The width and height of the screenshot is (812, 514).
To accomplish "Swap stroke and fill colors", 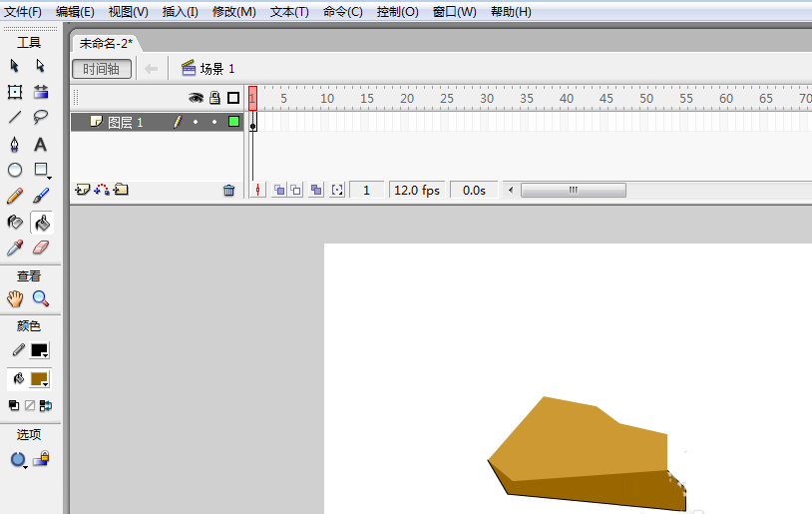I will [x=46, y=405].
